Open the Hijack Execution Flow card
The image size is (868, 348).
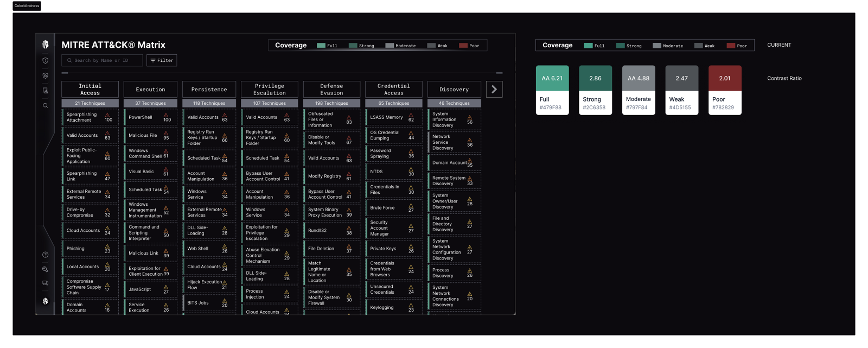point(209,284)
